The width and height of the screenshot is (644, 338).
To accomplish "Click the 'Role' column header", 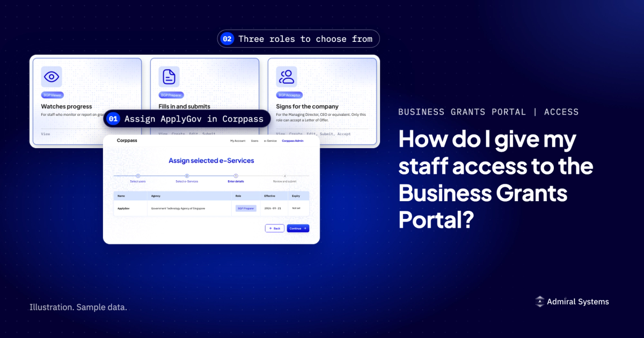I will click(238, 196).
